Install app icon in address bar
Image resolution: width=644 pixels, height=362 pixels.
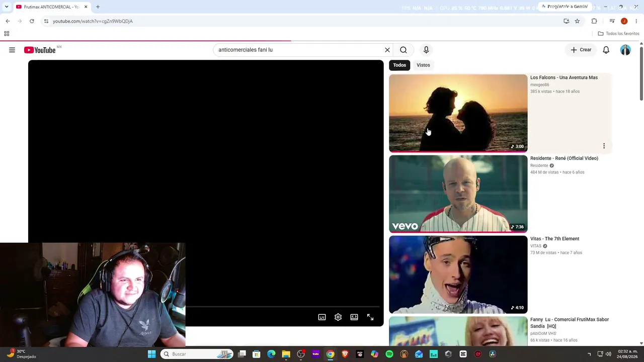pos(567,21)
